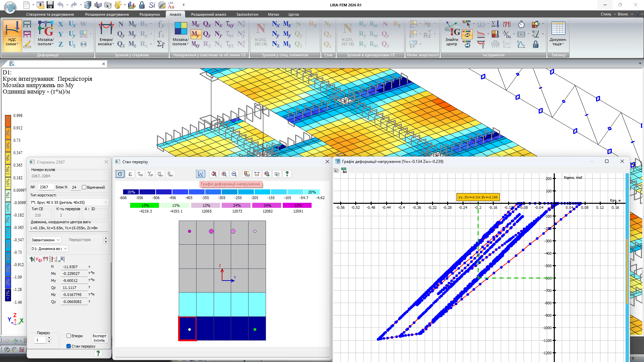This screenshot has width=644, height=362.
Task: Expand the D1: Динаміка dropdown
Action: click(49, 249)
